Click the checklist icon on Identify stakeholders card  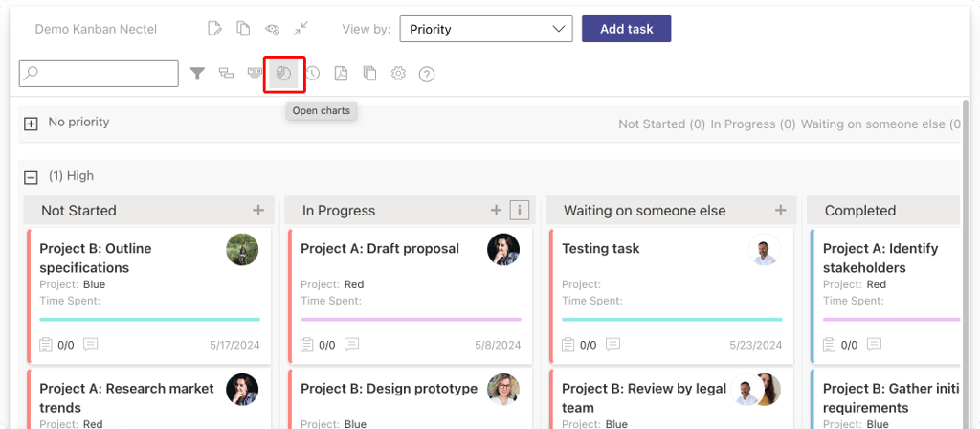click(830, 345)
